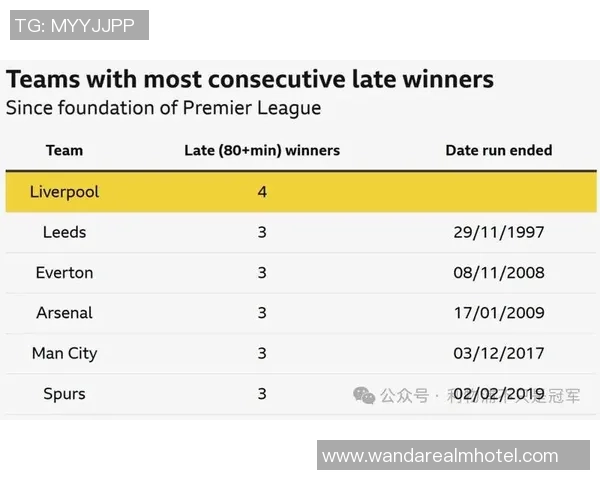Select the Late (80+min) winners column header
Screen dimensions: 600x480
262,151
